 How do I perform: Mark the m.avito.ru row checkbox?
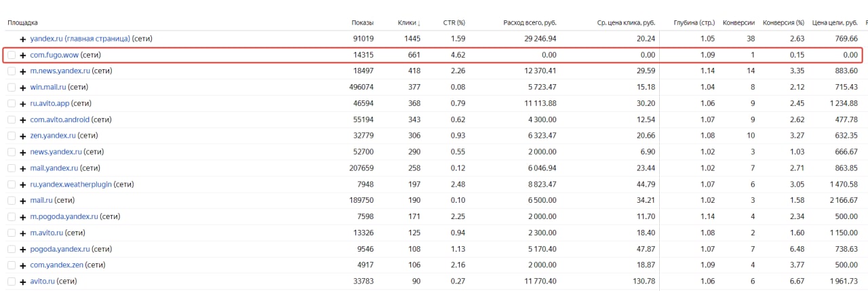12,233
